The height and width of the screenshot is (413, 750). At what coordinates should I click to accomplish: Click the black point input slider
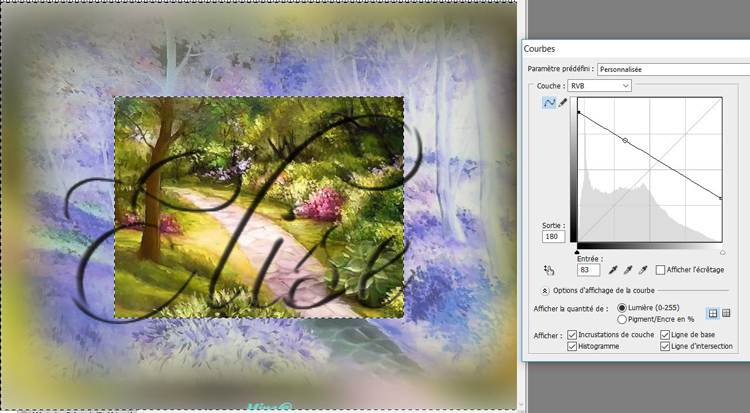tap(577, 252)
